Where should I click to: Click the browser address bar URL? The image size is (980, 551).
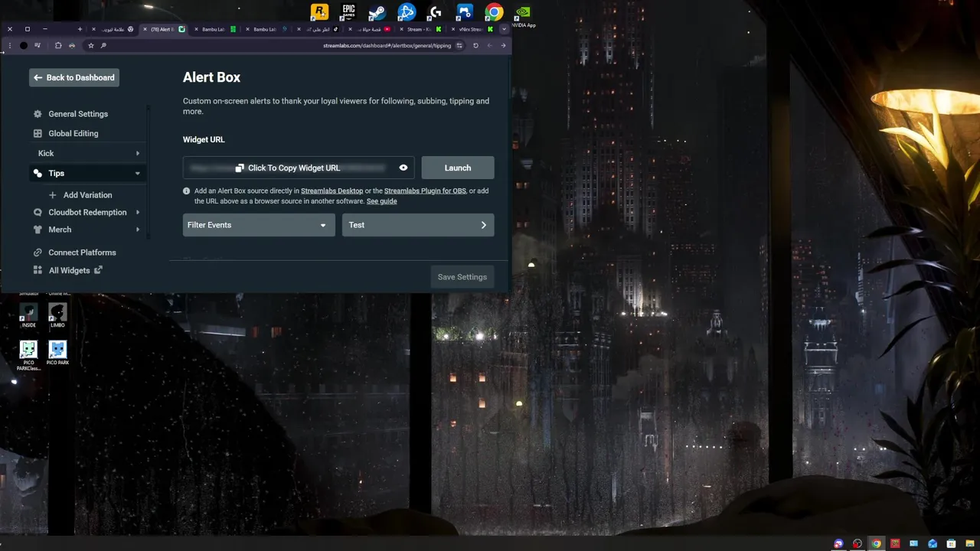[x=387, y=45]
